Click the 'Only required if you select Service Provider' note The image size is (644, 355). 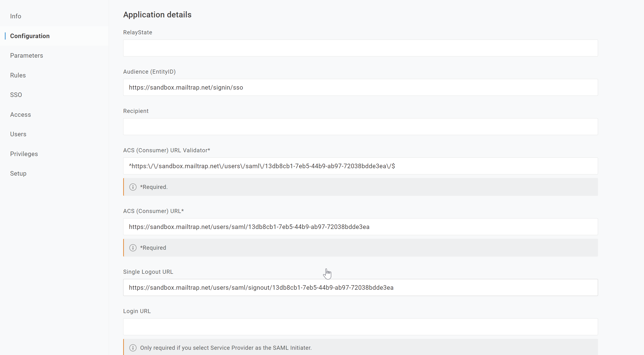pyautogui.click(x=226, y=348)
